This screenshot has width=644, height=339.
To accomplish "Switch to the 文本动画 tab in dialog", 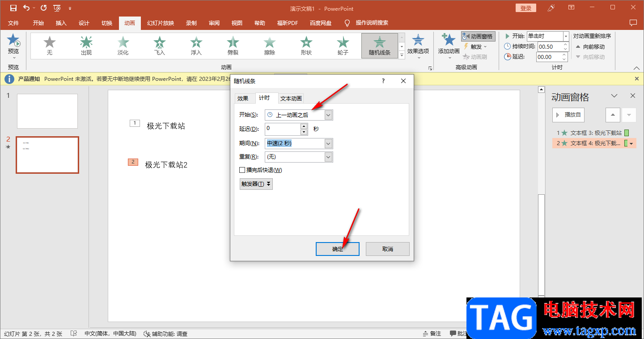I will pyautogui.click(x=291, y=99).
